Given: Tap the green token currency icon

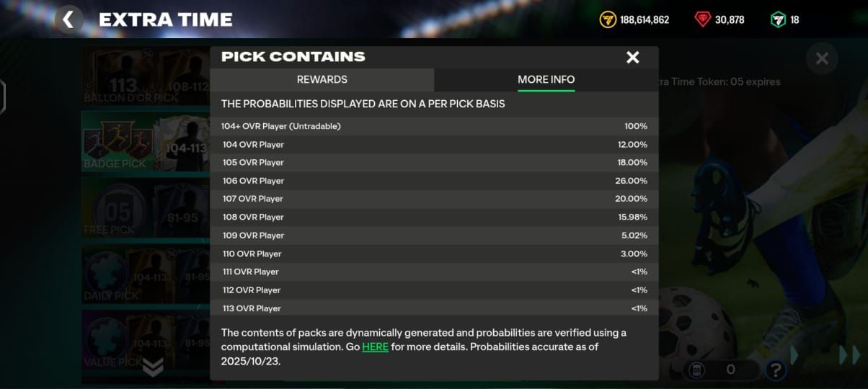Looking at the screenshot, I should [778, 19].
